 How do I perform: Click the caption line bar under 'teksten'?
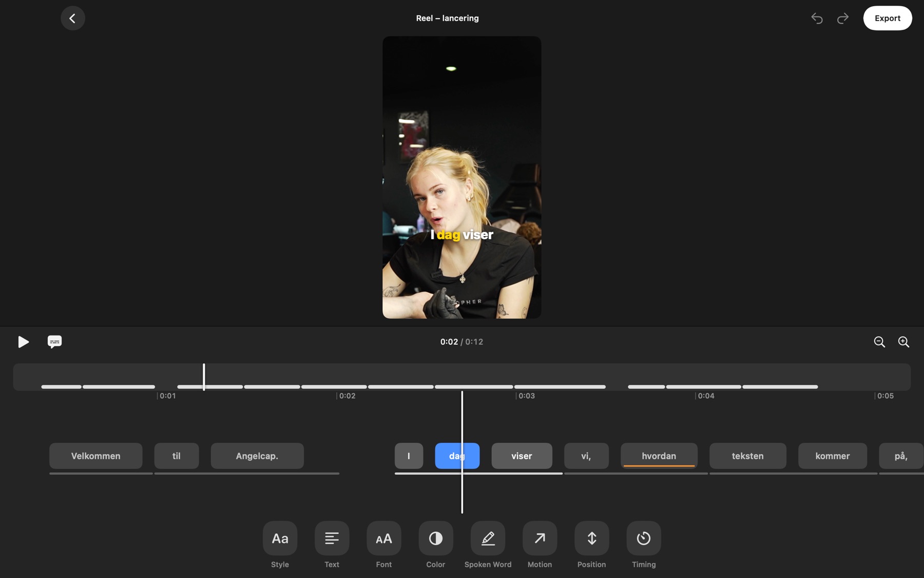pyautogui.click(x=793, y=473)
